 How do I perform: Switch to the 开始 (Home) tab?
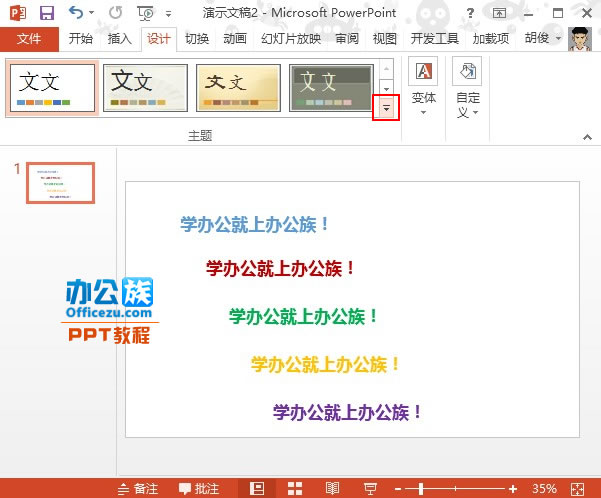(x=80, y=39)
